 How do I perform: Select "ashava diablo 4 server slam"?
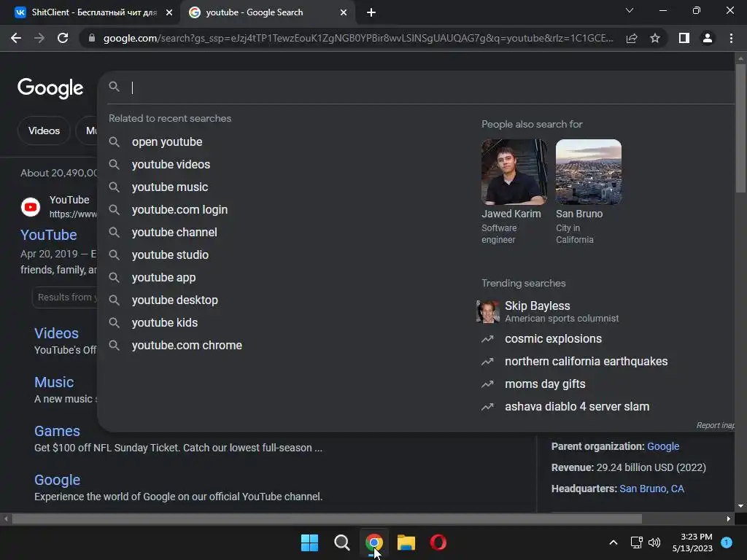[577, 407]
